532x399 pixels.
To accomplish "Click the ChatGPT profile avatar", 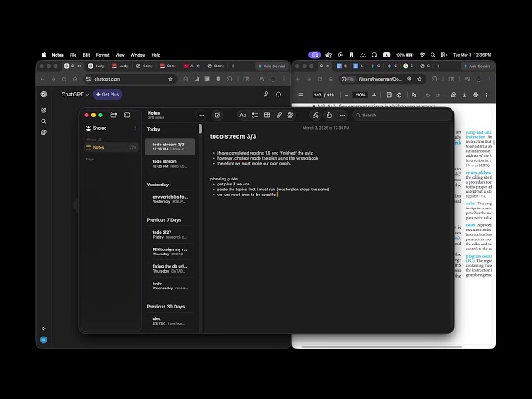I will 43,340.
